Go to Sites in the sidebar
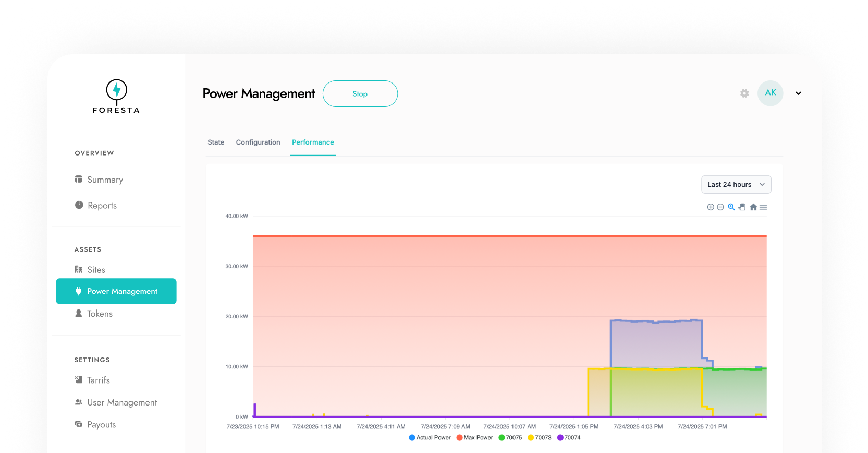This screenshot has height=453, width=868. [x=96, y=270]
